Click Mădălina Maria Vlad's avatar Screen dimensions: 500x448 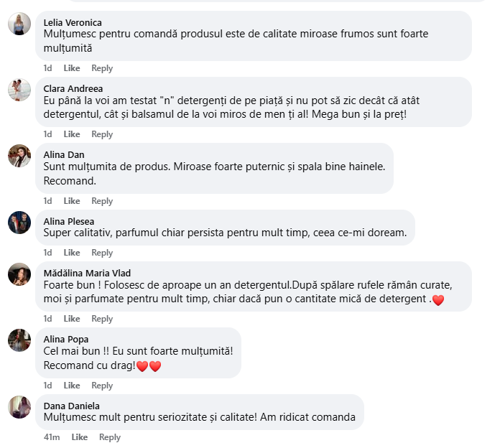pyautogui.click(x=19, y=274)
